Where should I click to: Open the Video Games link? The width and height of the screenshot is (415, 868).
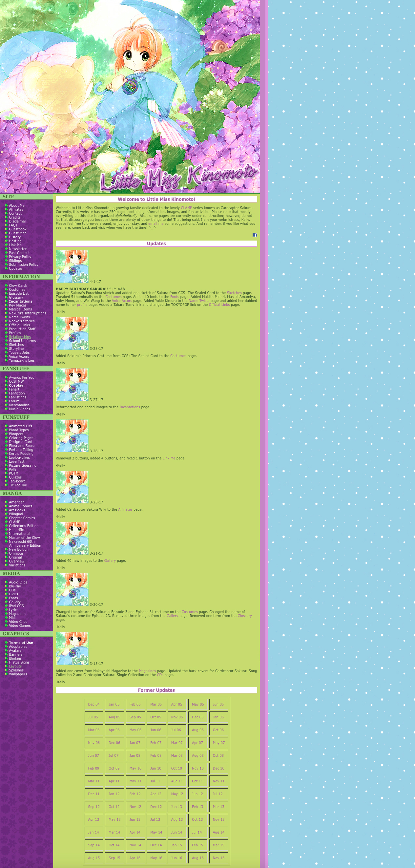pyautogui.click(x=20, y=626)
